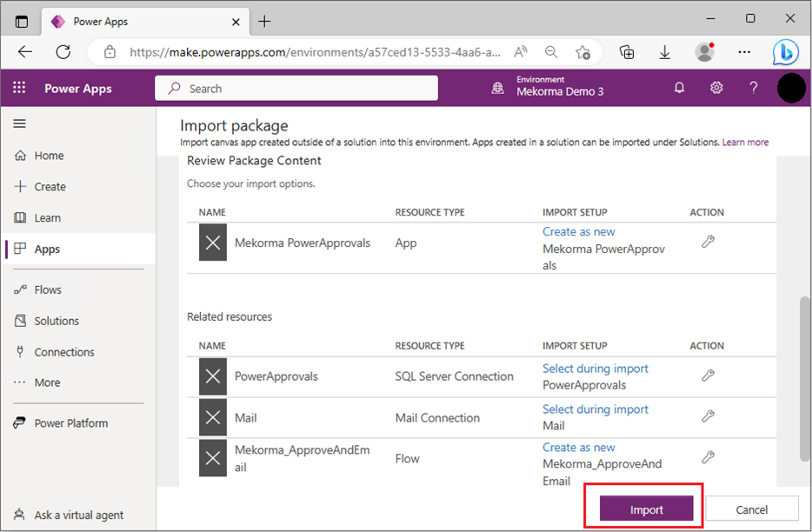This screenshot has height=532, width=812.
Task: Open the app launcher waffle icon
Action: pos(19,88)
